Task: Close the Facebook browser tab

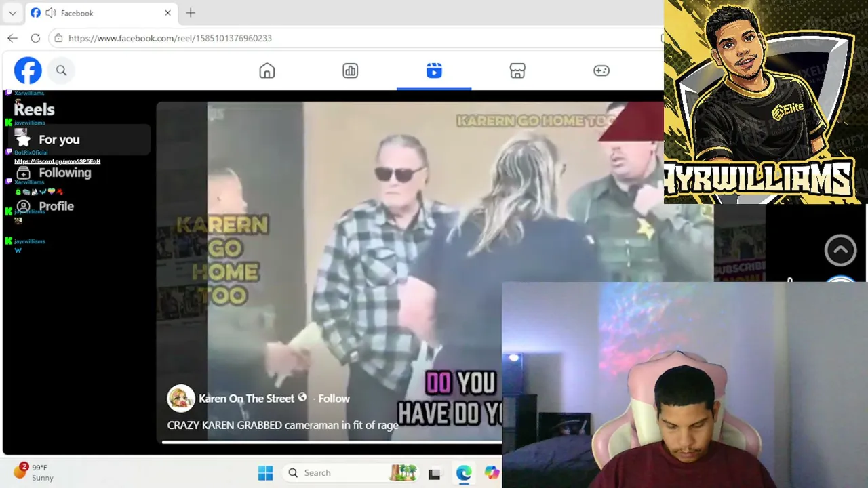Action: pyautogui.click(x=167, y=13)
